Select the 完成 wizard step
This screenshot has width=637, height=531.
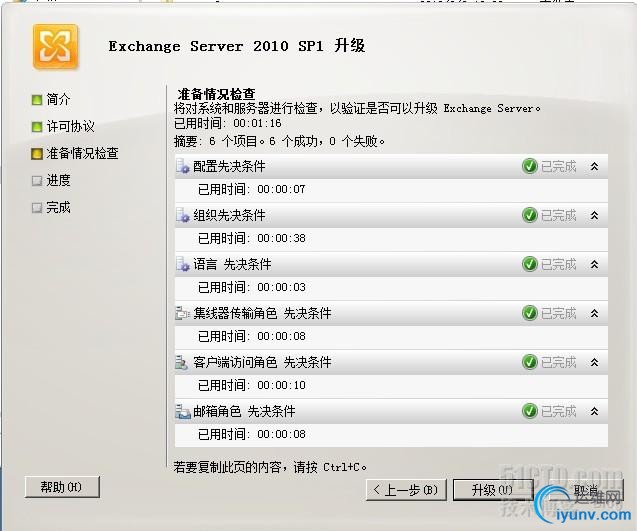pyautogui.click(x=58, y=208)
